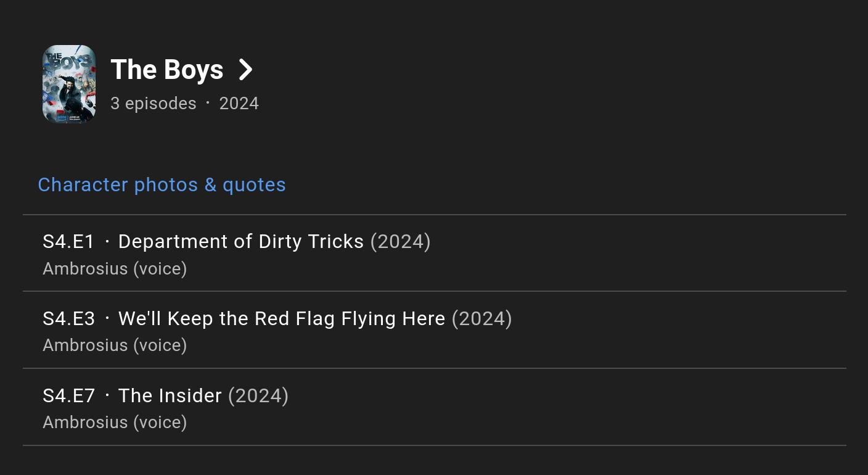
Task: Expand the chevron arrow beside The Boys
Action: (245, 70)
